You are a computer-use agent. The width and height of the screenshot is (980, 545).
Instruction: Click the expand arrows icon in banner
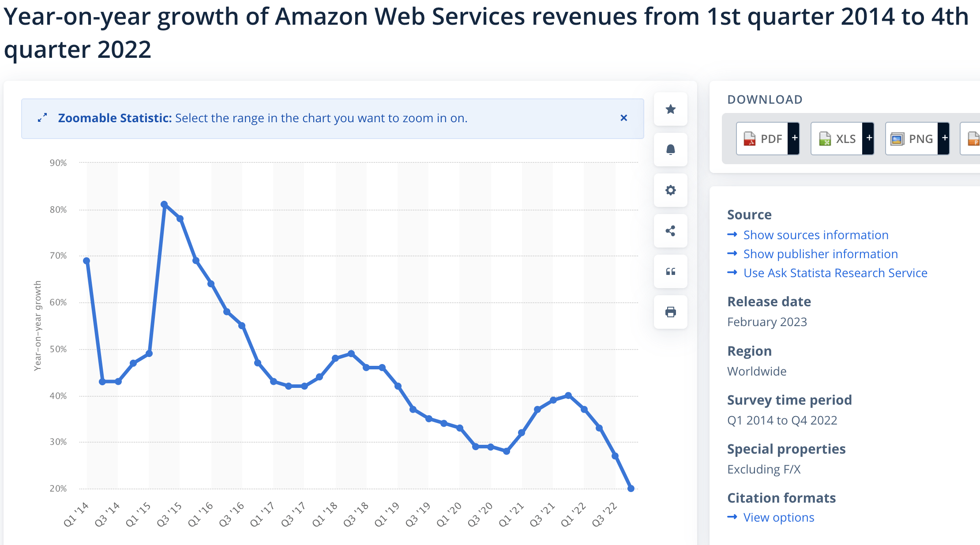coord(42,118)
